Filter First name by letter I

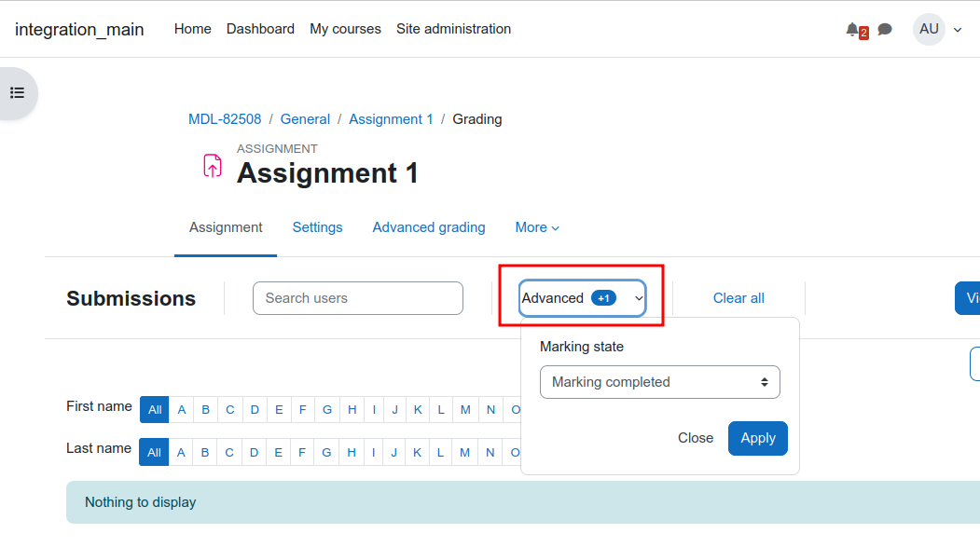pyautogui.click(x=374, y=410)
